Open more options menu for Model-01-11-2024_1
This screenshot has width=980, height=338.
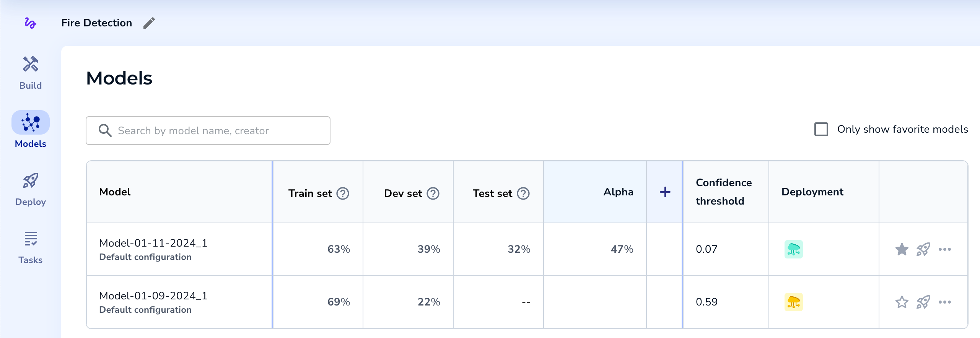pyautogui.click(x=944, y=249)
